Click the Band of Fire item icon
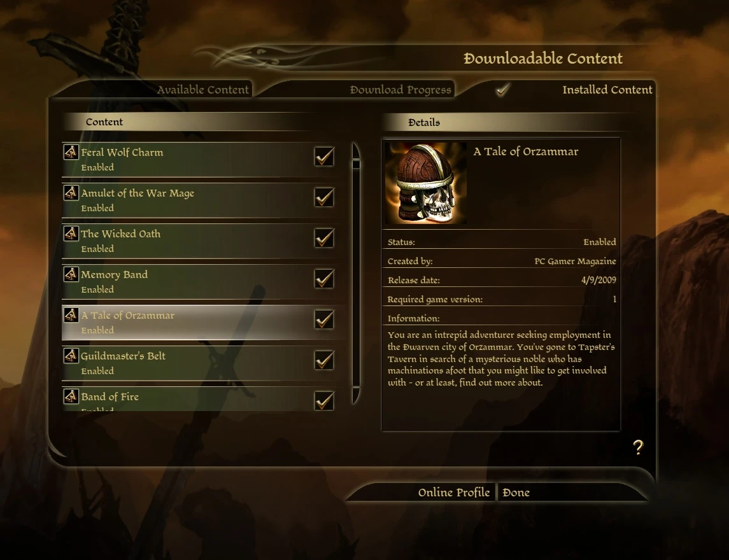729x560 pixels. pyautogui.click(x=71, y=396)
